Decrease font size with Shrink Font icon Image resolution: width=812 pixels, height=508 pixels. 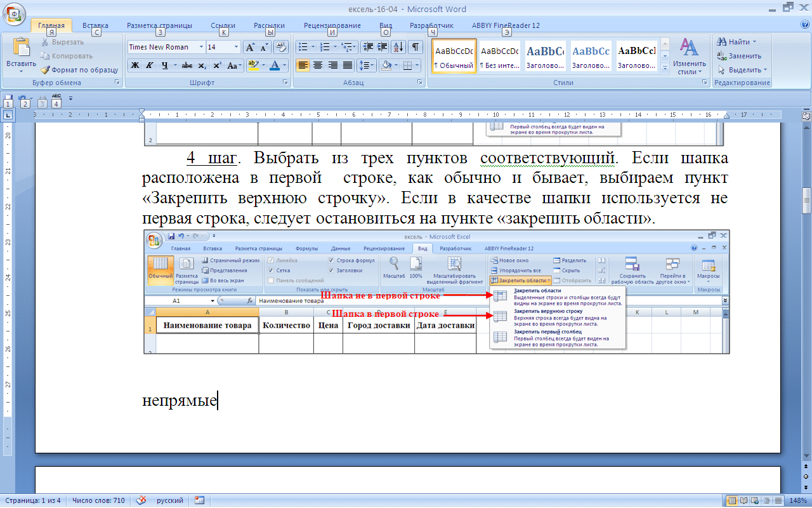(263, 47)
